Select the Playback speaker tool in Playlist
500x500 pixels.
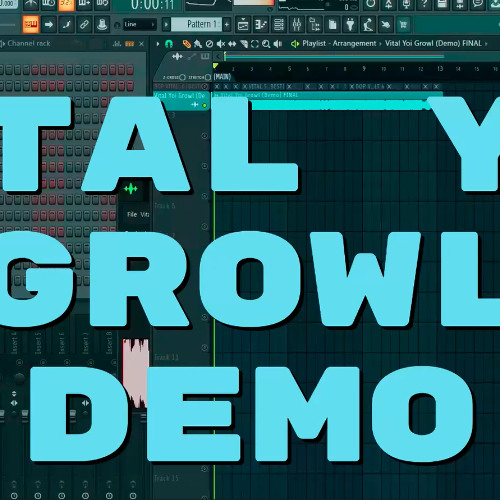[278, 44]
